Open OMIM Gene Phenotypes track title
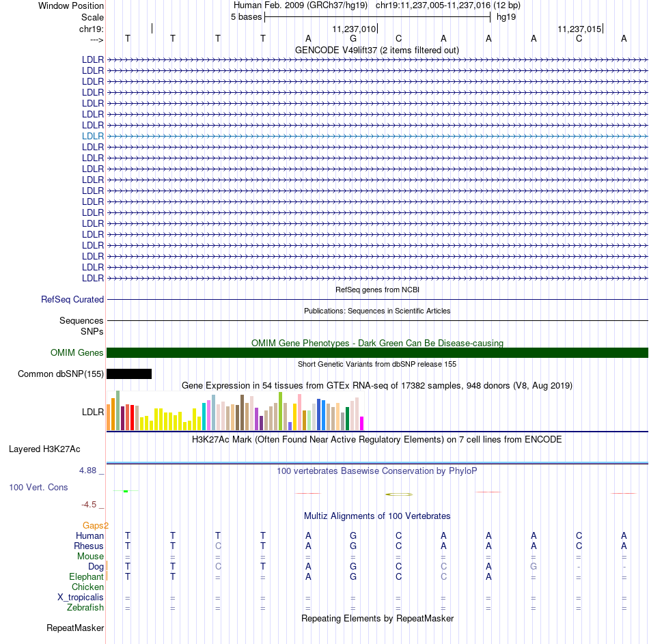 click(x=377, y=343)
